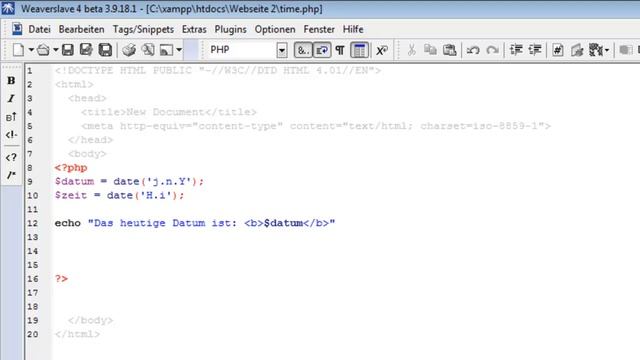Toggle the table-style panel button
The image size is (640, 360).
pyautogui.click(x=359, y=50)
